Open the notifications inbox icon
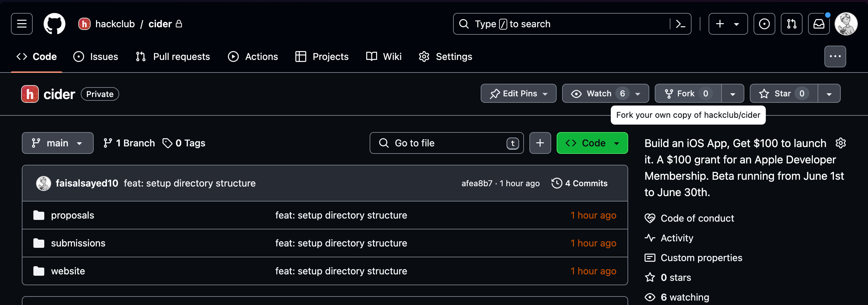This screenshot has height=305, width=868. [819, 24]
